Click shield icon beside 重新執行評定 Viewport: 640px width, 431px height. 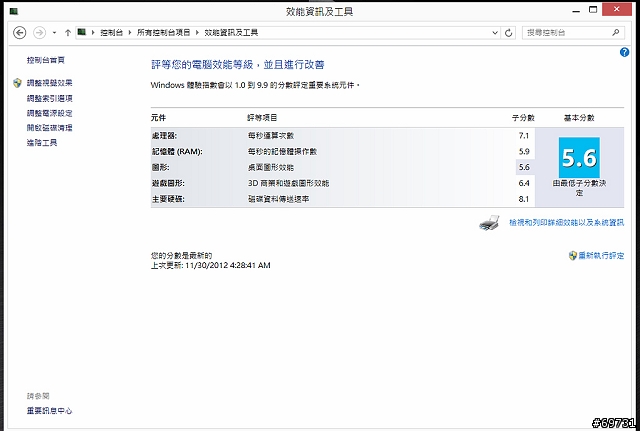(x=573, y=255)
